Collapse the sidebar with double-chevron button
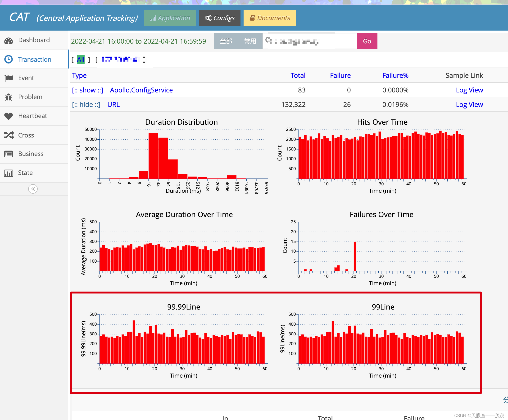 coord(33,189)
